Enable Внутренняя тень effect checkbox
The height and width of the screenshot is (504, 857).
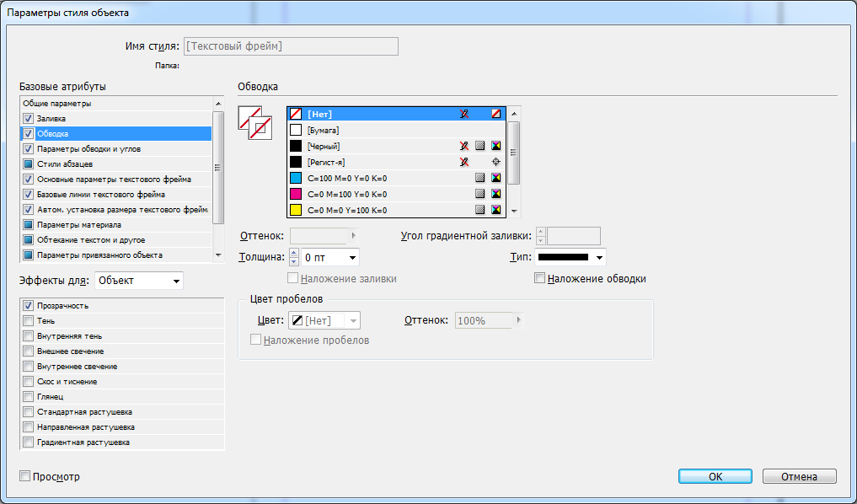[x=29, y=335]
